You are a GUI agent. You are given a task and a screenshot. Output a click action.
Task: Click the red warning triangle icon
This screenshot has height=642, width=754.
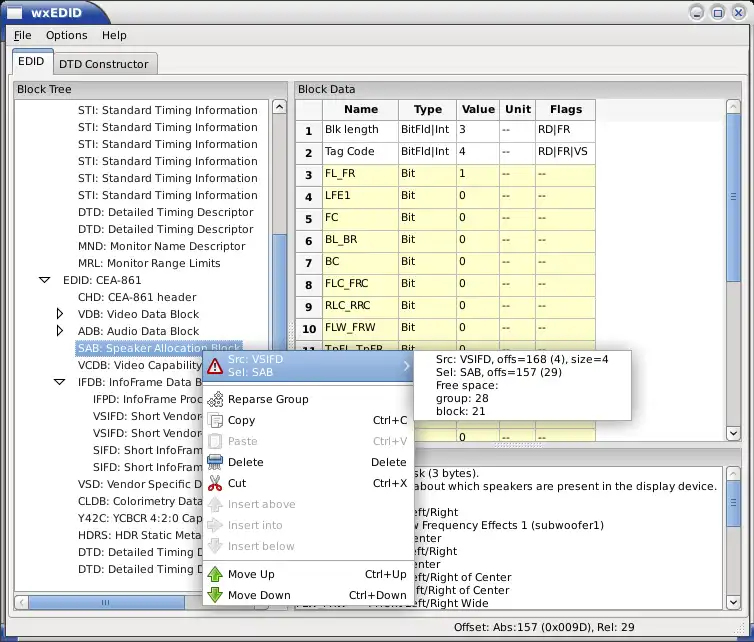215,366
